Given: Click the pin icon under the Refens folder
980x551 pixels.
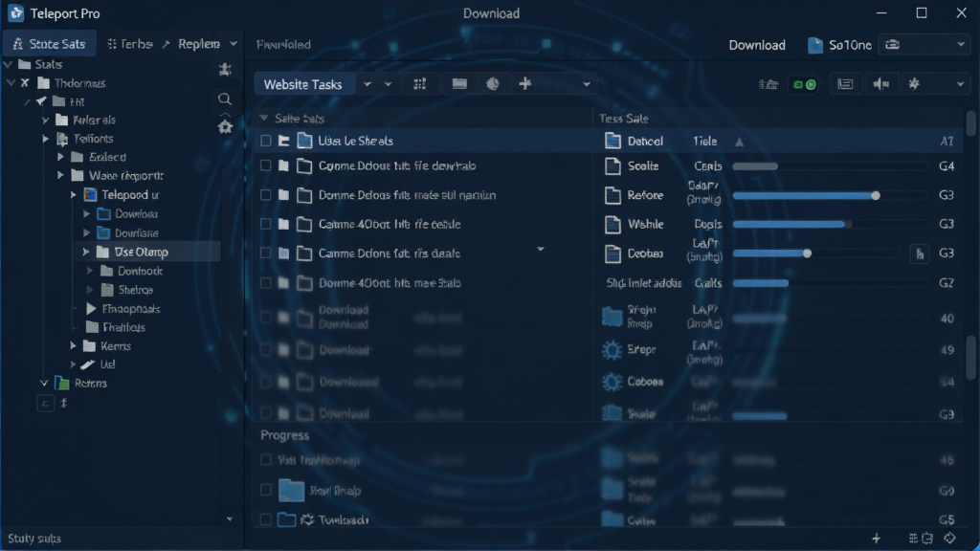Looking at the screenshot, I should [x=64, y=404].
